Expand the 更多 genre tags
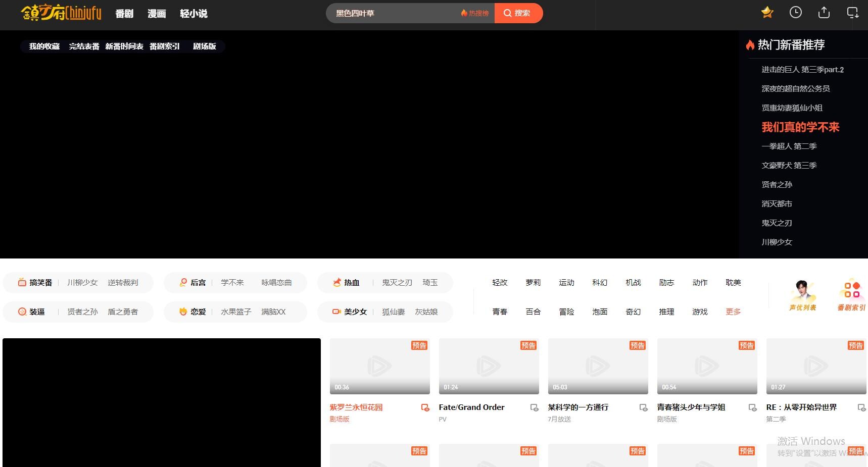Screen dimensions: 868x467 (733, 312)
